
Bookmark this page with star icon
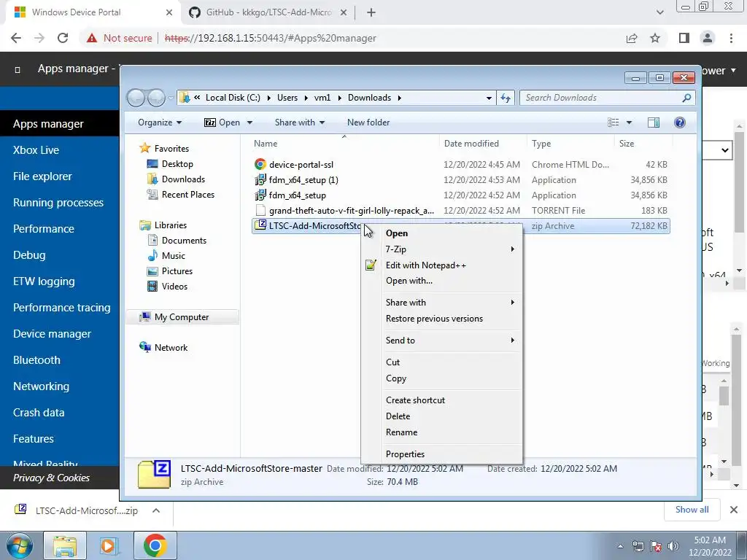[x=655, y=38]
